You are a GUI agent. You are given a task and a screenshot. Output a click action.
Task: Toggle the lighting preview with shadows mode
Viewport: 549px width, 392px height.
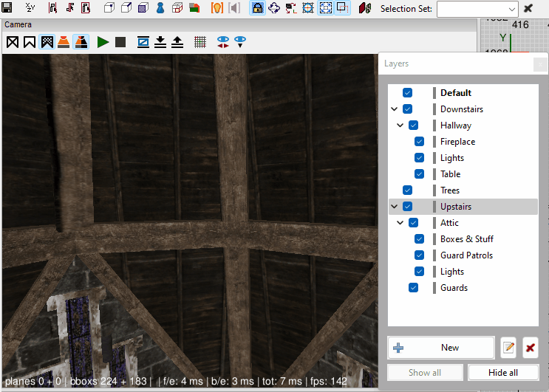click(x=81, y=42)
